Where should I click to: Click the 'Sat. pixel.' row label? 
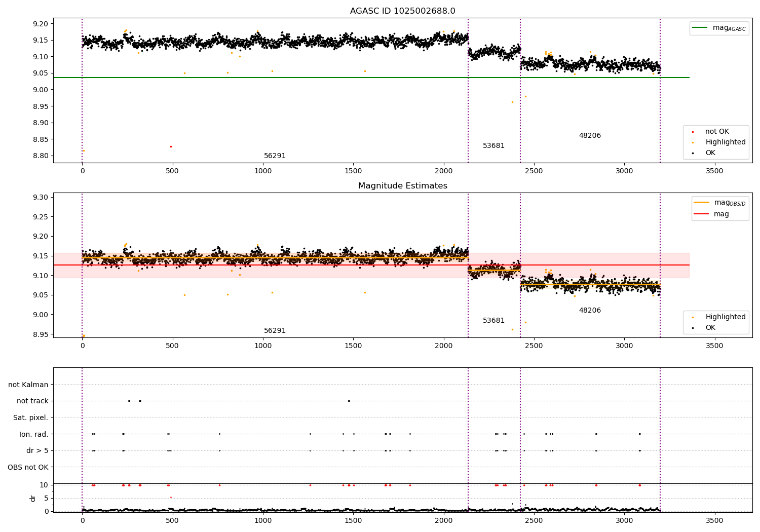point(30,417)
